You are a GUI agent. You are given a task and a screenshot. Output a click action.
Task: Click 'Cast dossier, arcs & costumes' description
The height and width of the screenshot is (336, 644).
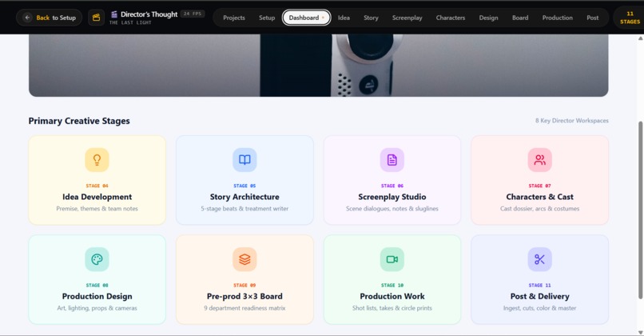point(539,209)
